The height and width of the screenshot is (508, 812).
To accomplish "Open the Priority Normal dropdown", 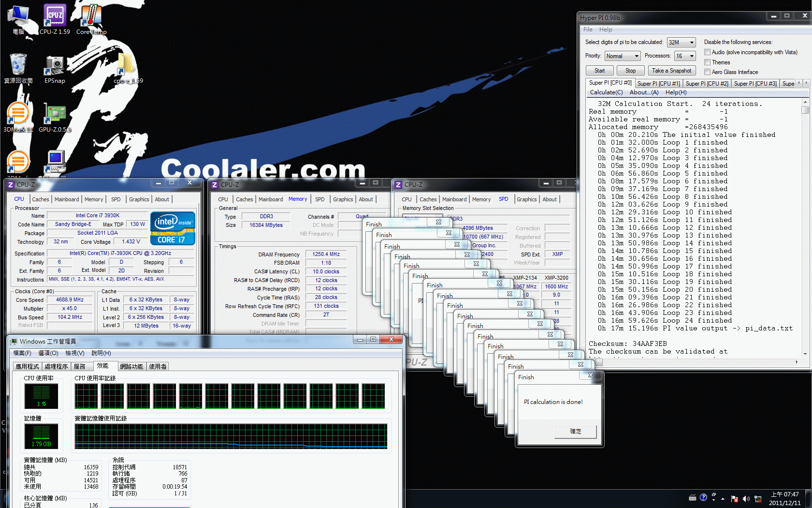I will [623, 56].
